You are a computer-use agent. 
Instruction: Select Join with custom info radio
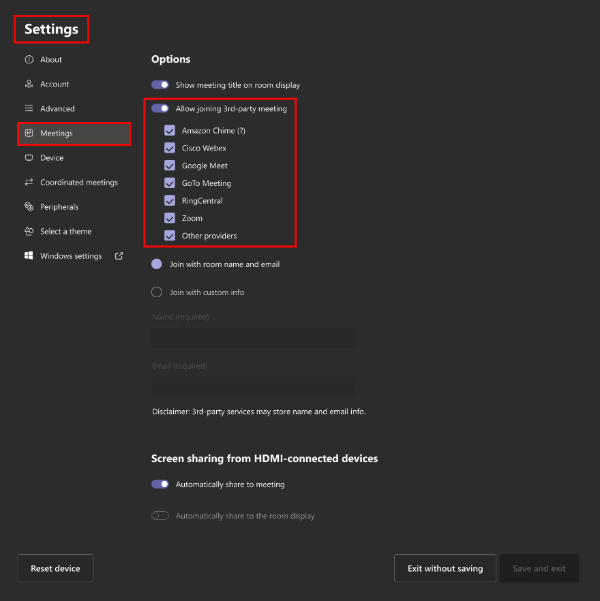tap(156, 292)
